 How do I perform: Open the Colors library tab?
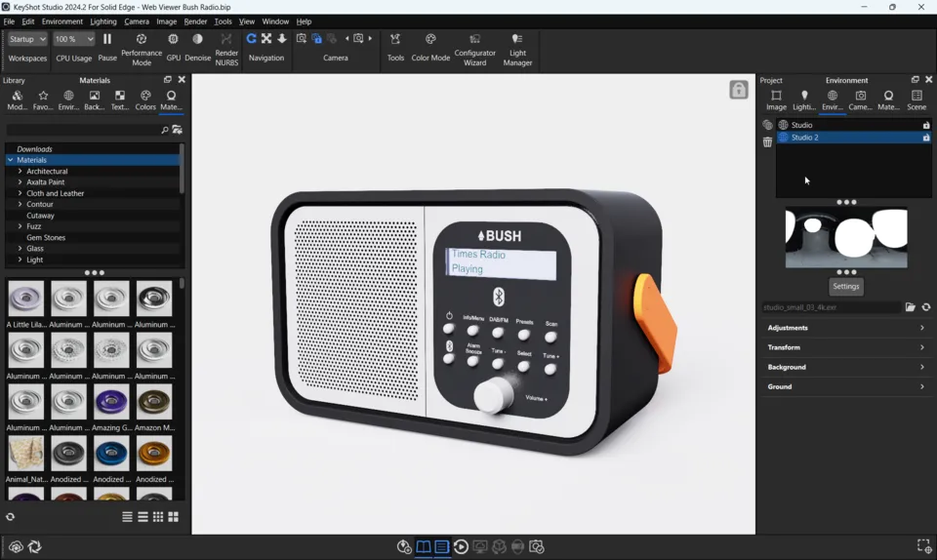pos(145,100)
